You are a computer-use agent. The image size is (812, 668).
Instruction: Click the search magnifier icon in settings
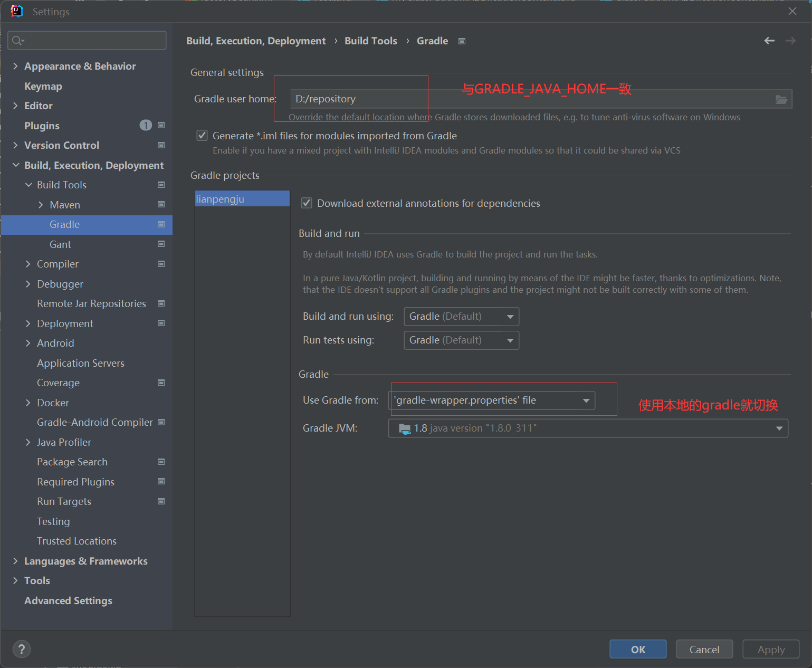click(17, 41)
